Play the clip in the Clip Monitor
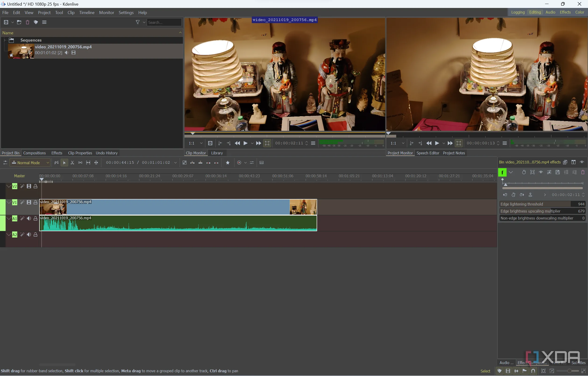The width and height of the screenshot is (588, 376). [x=245, y=143]
